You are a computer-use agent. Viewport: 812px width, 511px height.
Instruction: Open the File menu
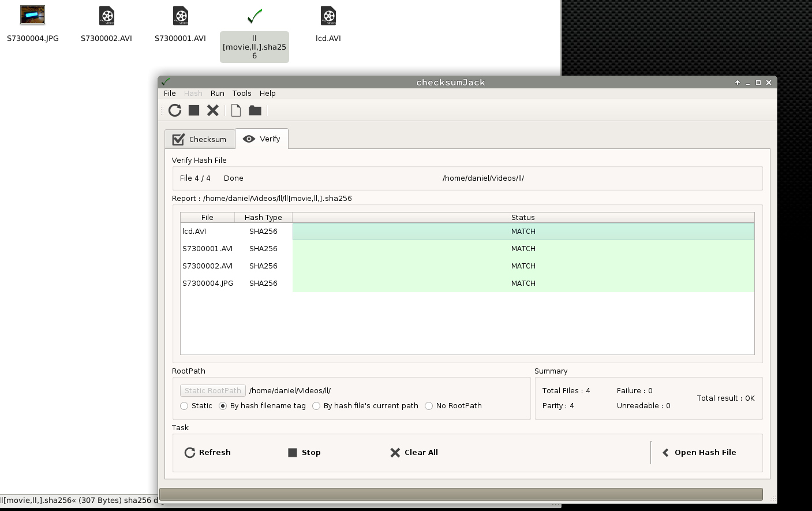coord(170,93)
